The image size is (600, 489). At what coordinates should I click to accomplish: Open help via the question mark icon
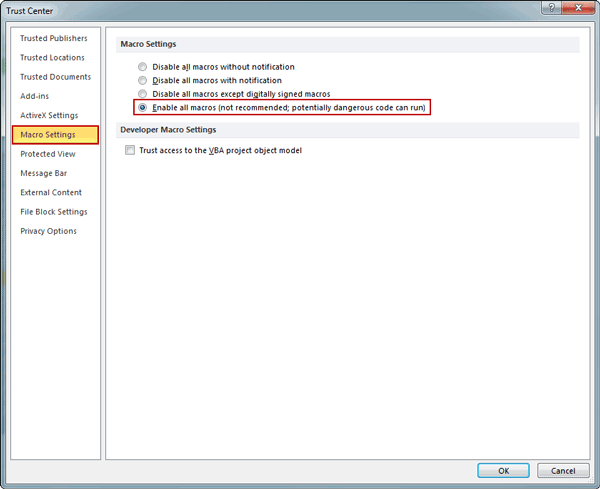pos(551,8)
